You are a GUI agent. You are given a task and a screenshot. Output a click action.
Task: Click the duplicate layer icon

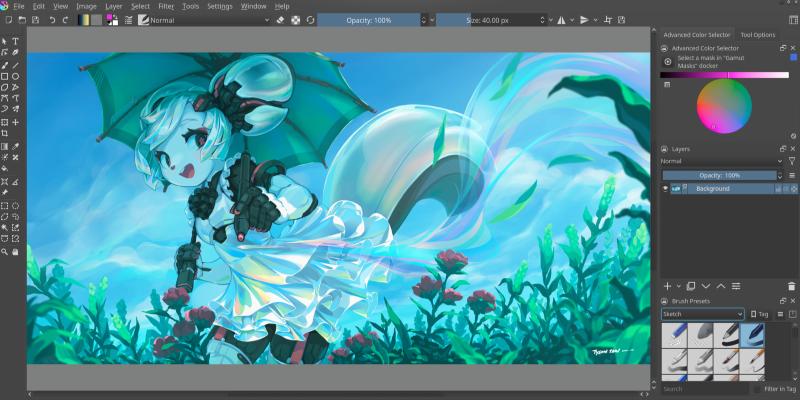[x=690, y=286]
